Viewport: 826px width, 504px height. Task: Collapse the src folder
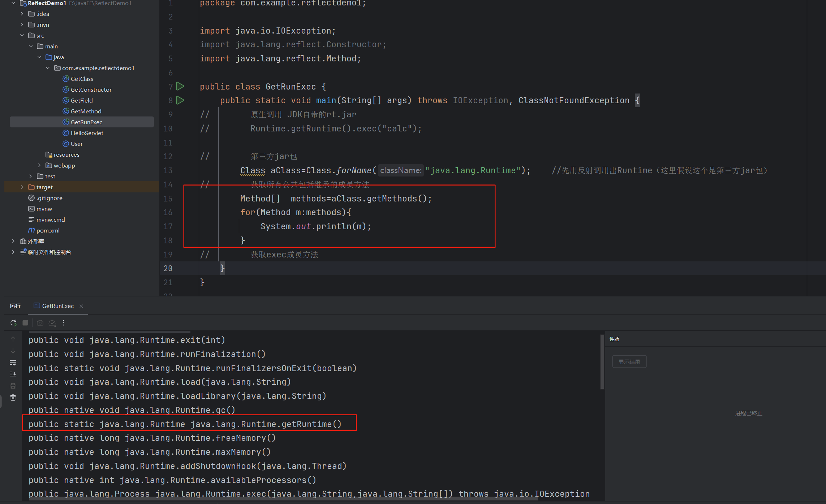(22, 35)
